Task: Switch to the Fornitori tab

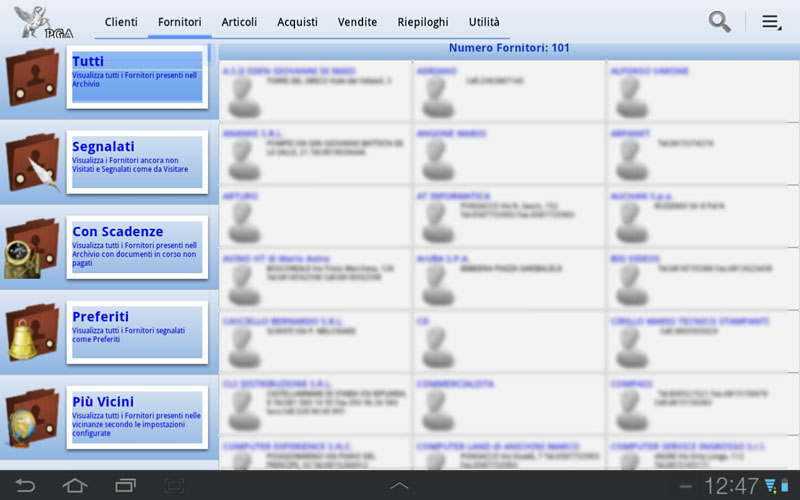Action: click(180, 22)
